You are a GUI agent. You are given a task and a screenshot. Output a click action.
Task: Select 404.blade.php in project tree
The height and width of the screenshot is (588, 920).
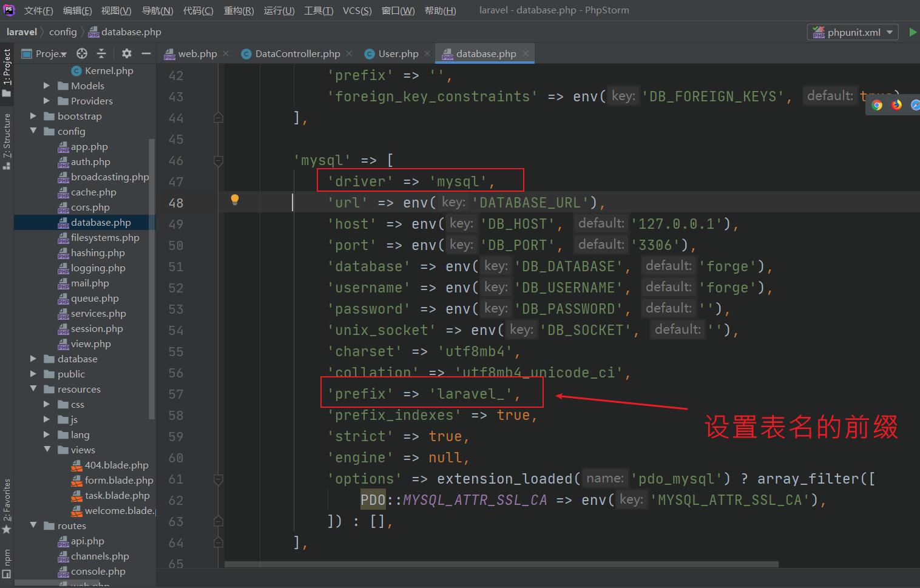tap(110, 465)
